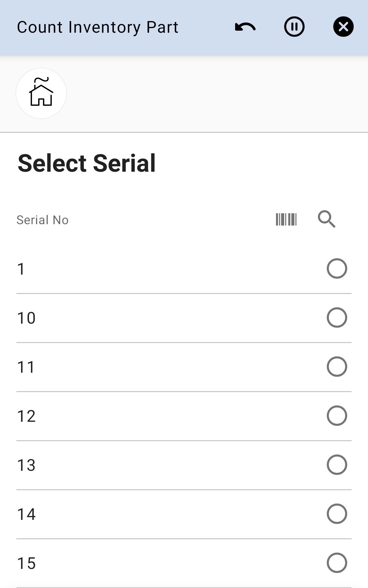The height and width of the screenshot is (588, 368).
Task: Pause the Count Inventory Part process
Action: pos(294,27)
